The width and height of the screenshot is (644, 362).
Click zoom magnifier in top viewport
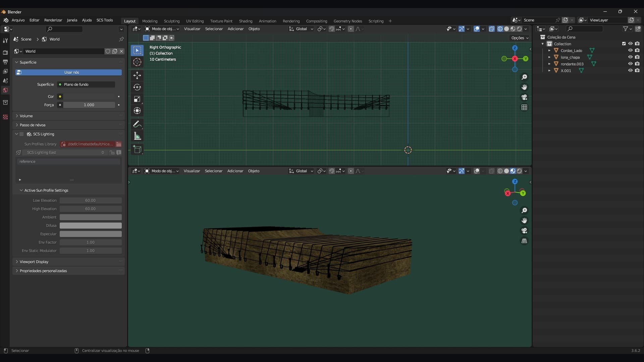pos(524,77)
